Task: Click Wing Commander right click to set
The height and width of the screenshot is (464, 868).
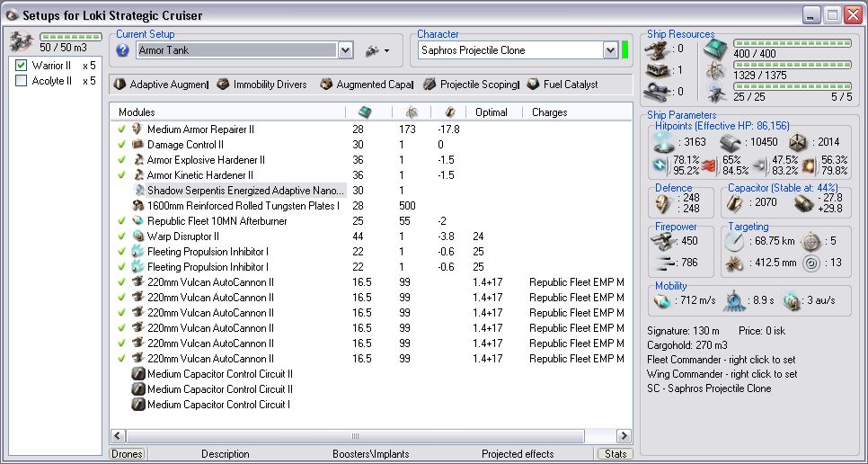Action: pyautogui.click(x=722, y=374)
